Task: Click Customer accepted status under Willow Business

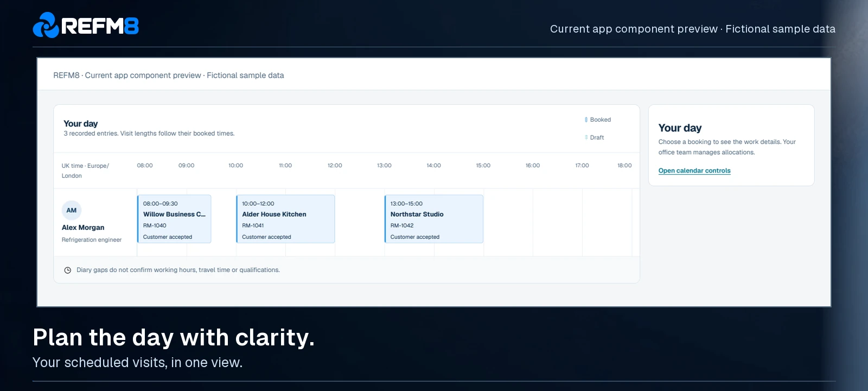Action: [168, 237]
